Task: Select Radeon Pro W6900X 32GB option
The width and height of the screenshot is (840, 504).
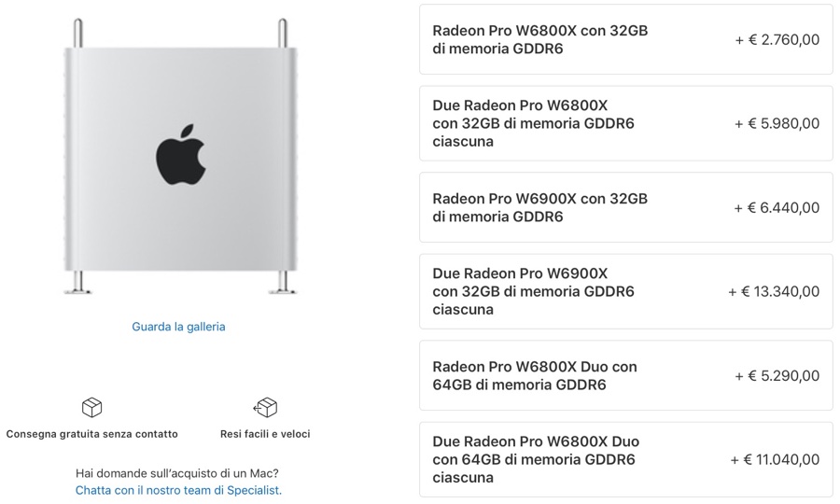Action: coord(625,208)
